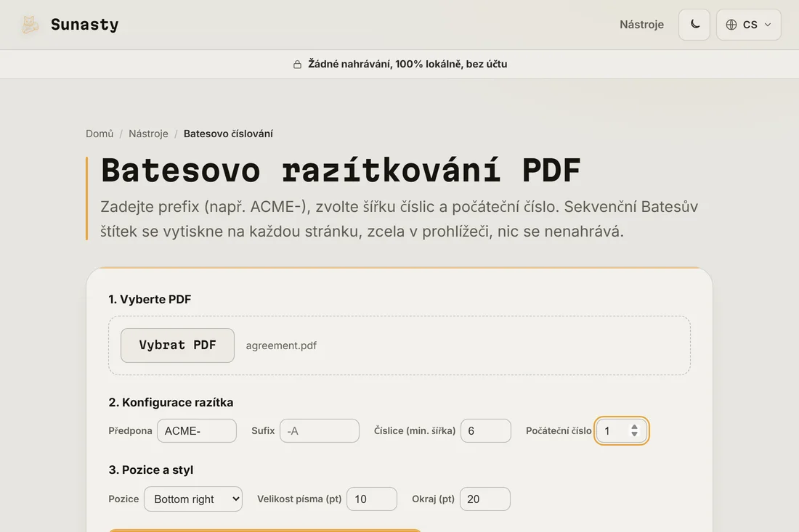The width and height of the screenshot is (799, 532).
Task: Focus the Sufix input field
Action: [320, 430]
